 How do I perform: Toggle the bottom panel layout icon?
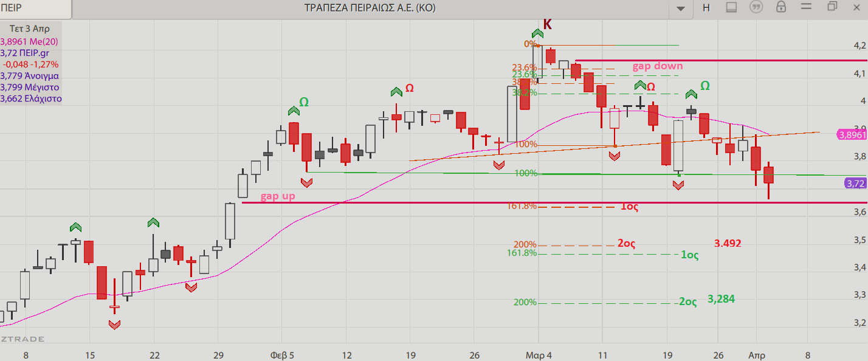(x=731, y=8)
